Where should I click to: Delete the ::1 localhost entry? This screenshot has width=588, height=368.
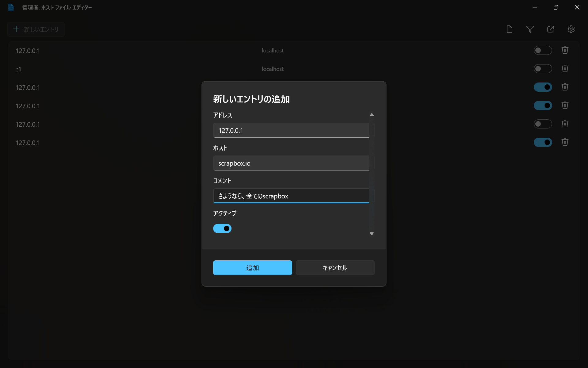[565, 69]
